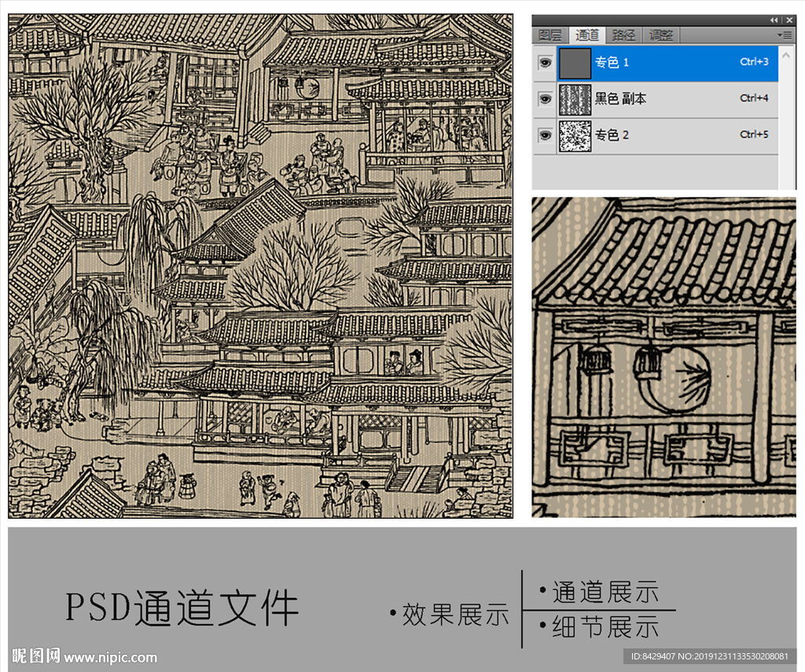Click the detail close-up preview image
This screenshot has height=672, width=805.
pos(663,358)
